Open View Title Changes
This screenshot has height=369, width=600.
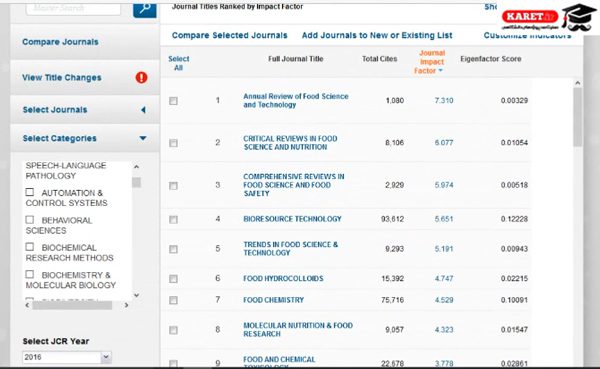point(62,77)
